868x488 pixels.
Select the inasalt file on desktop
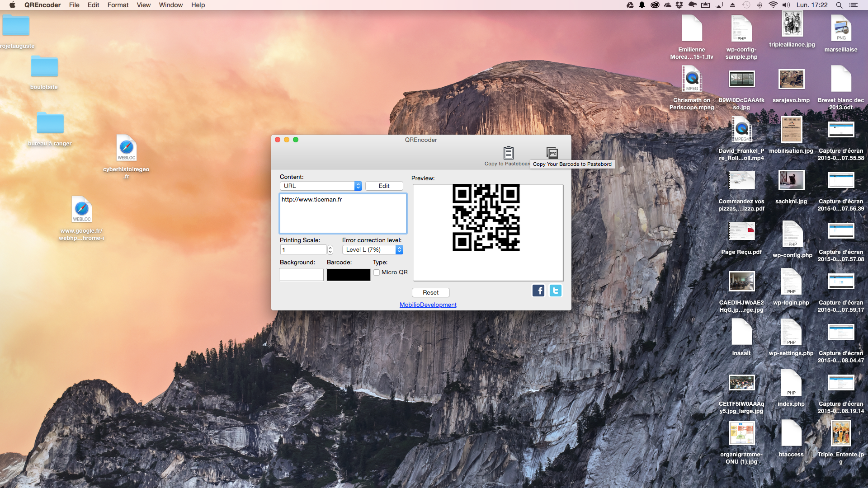(741, 332)
